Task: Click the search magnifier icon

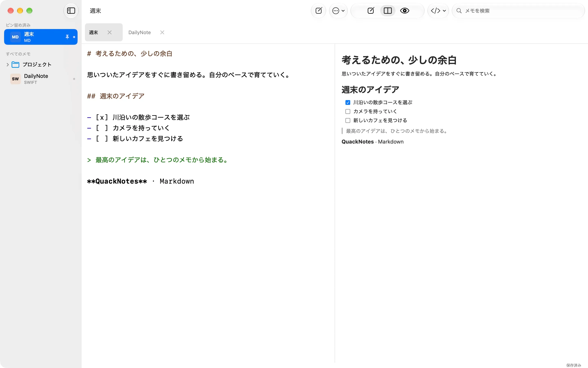Action: click(x=459, y=11)
